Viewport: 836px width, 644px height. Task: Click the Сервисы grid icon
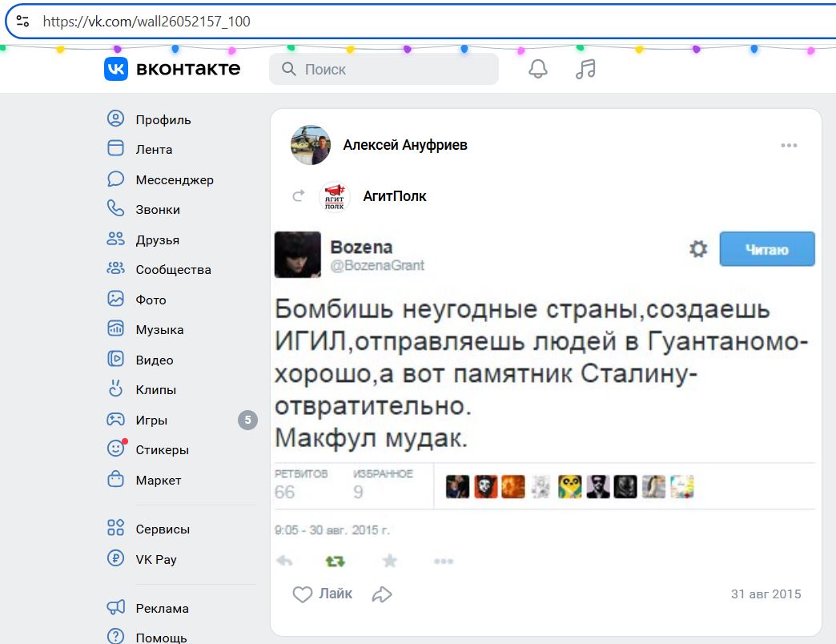pyautogui.click(x=115, y=528)
